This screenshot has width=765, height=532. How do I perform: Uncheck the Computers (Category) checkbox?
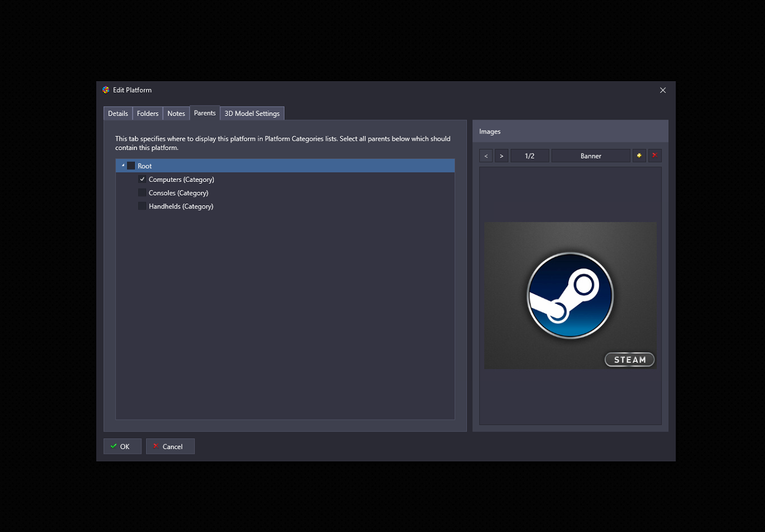142,179
